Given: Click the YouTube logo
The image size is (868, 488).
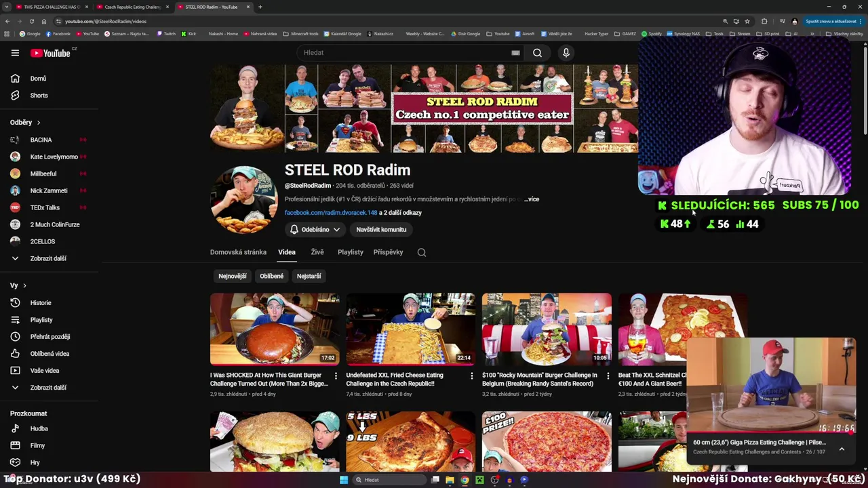Looking at the screenshot, I should [51, 53].
